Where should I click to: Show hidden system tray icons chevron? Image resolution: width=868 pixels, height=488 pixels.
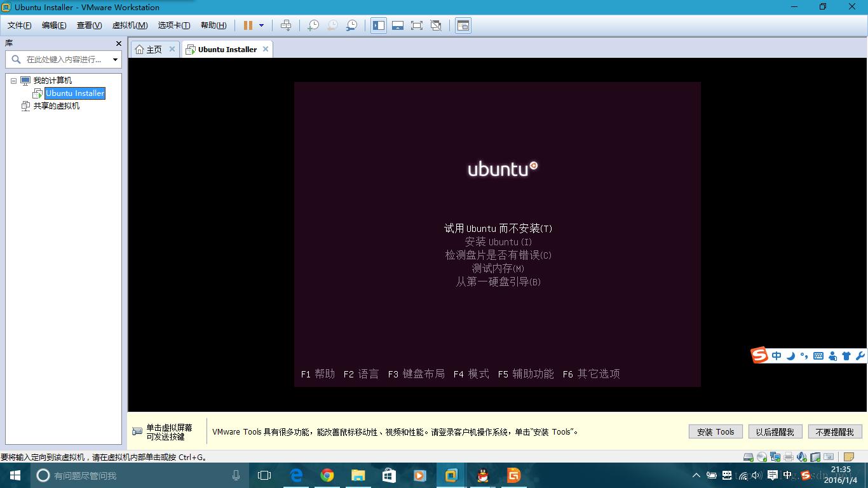click(696, 475)
